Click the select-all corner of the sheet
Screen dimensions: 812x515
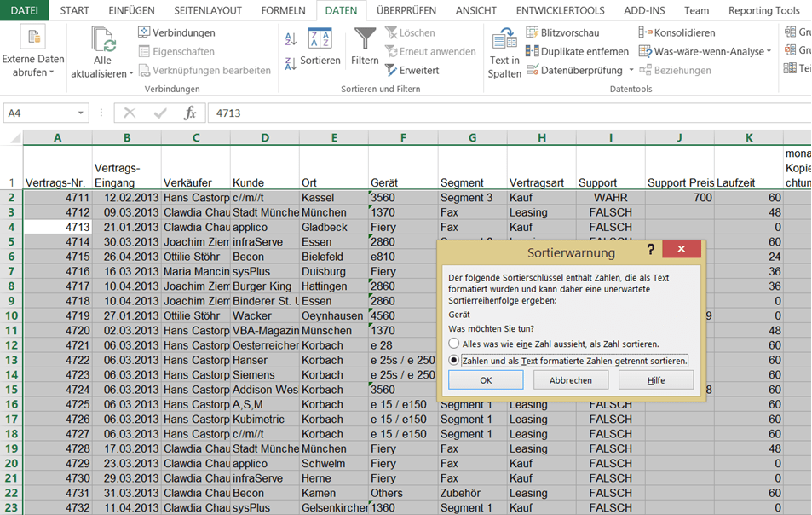pyautogui.click(x=15, y=138)
